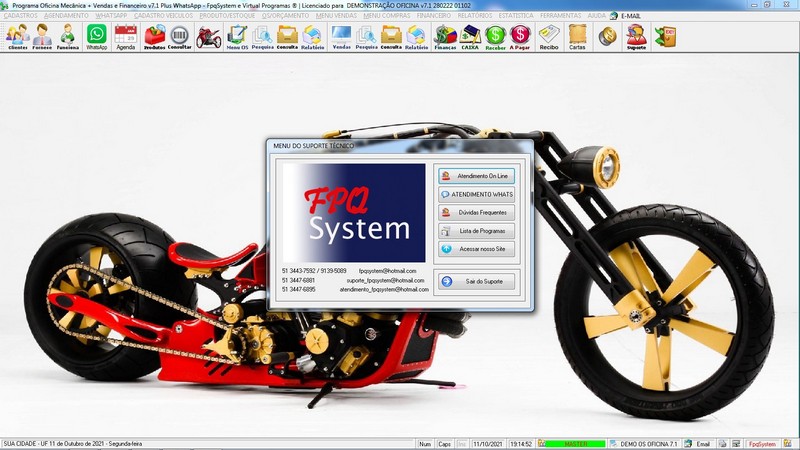
Task: Open the Cartas scroll icon
Action: [x=577, y=37]
